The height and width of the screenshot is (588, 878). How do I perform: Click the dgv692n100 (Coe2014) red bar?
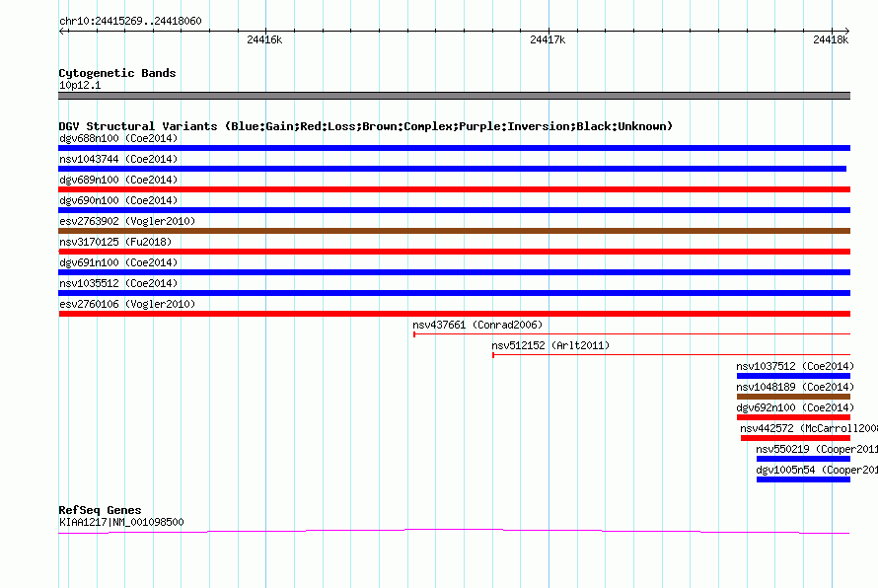(793, 417)
